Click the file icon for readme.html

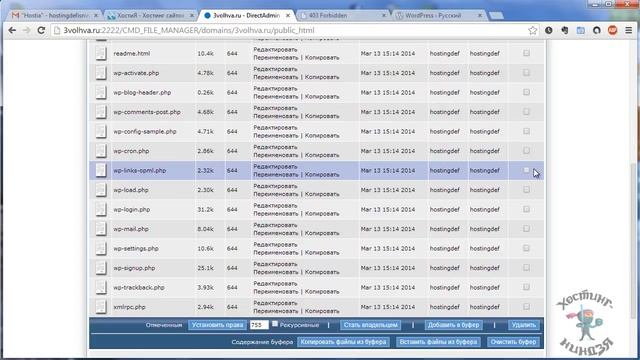point(101,53)
